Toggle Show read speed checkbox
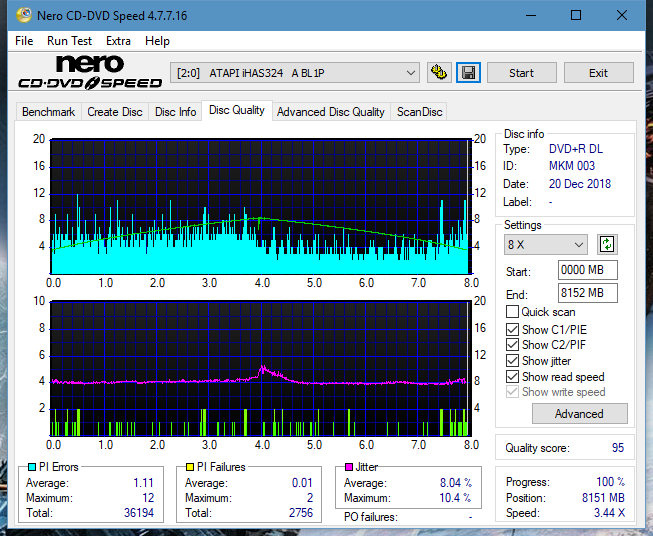Screen dimensions: 653x536 (512, 376)
